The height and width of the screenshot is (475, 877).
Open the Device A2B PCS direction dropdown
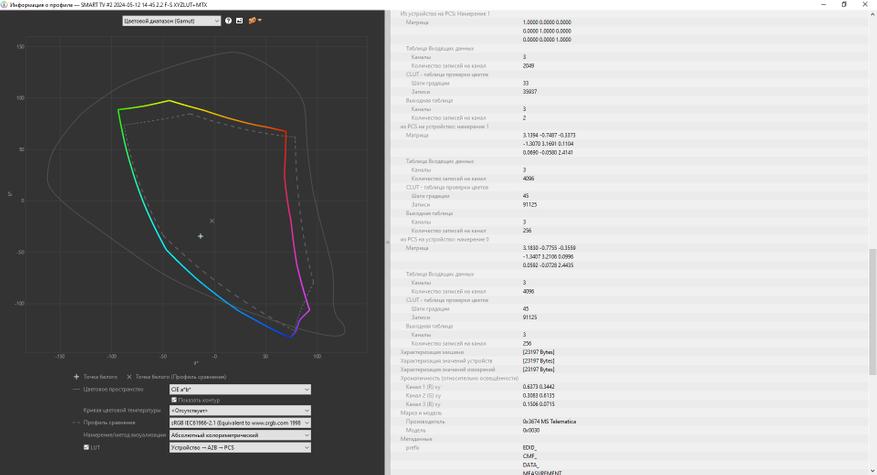[240, 448]
